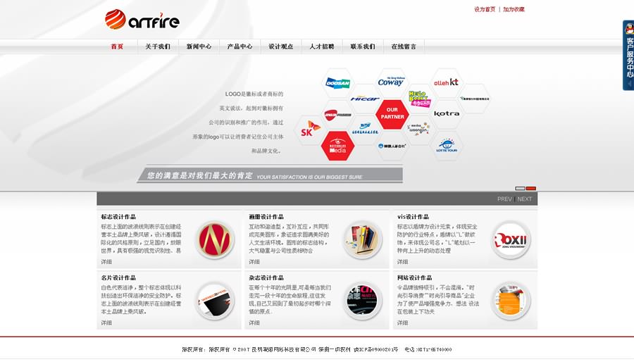The image size is (634, 364).
Task: Click the Hello Booky partner logo
Action: 419,98
